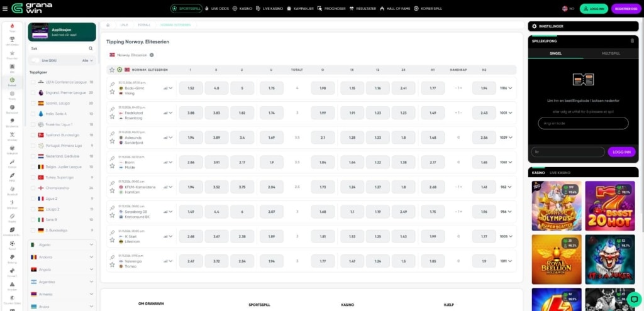Check the UEFA Conference League checkbox
This screenshot has width=644, height=311.
point(33,82)
